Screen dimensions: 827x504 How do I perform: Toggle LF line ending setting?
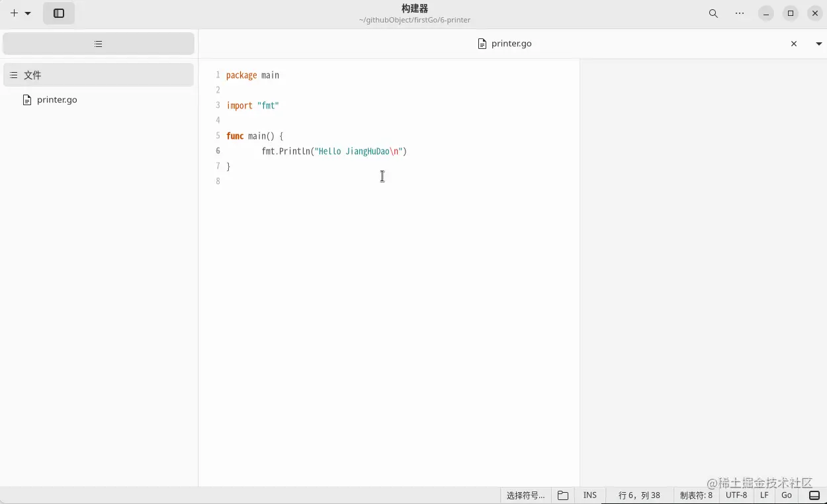[x=764, y=495]
